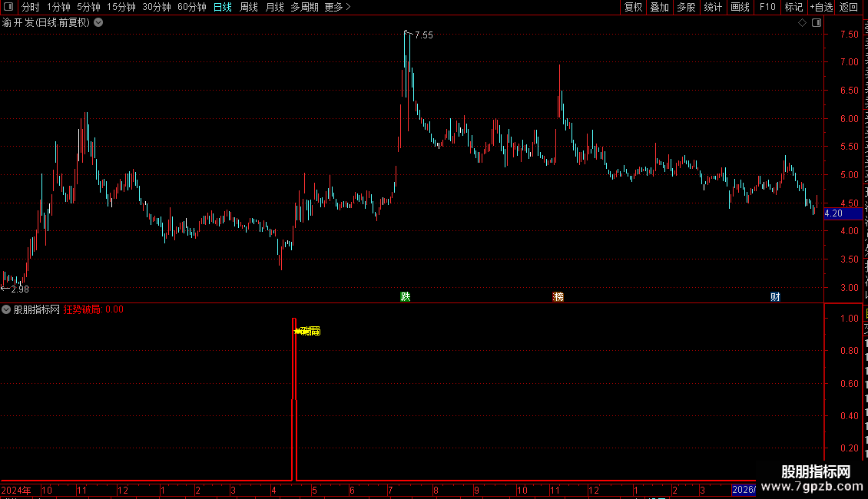The image size is (868, 499).
Task: Click the yellow 破局 signal marker
Action: pos(307,332)
